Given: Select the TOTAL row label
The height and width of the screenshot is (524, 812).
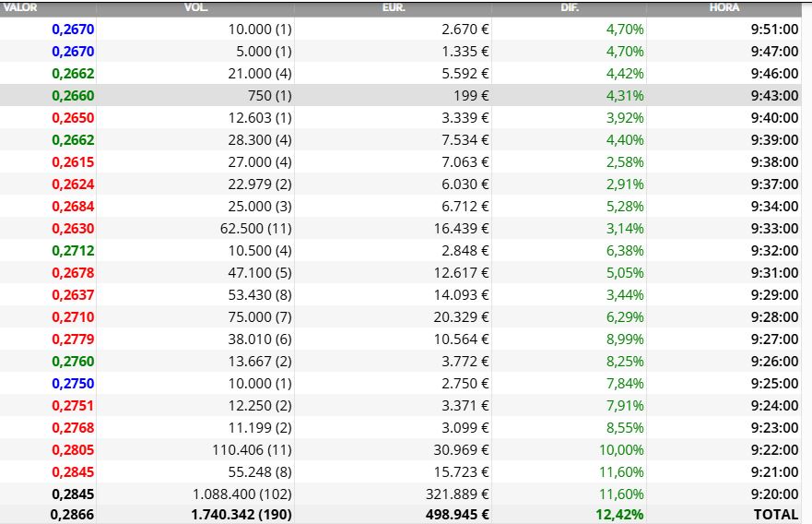Looking at the screenshot, I should tap(776, 515).
